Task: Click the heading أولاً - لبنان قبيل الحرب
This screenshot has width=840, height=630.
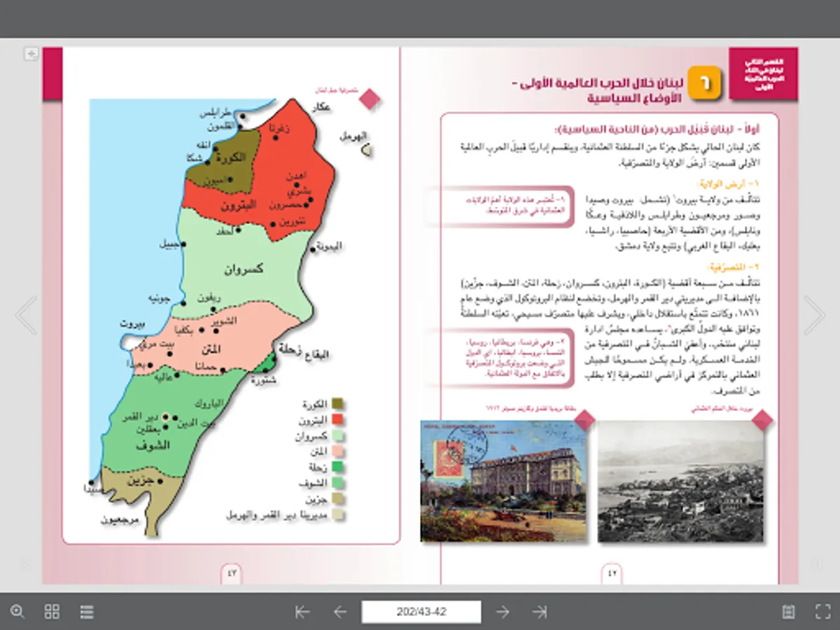Action: 657,129
